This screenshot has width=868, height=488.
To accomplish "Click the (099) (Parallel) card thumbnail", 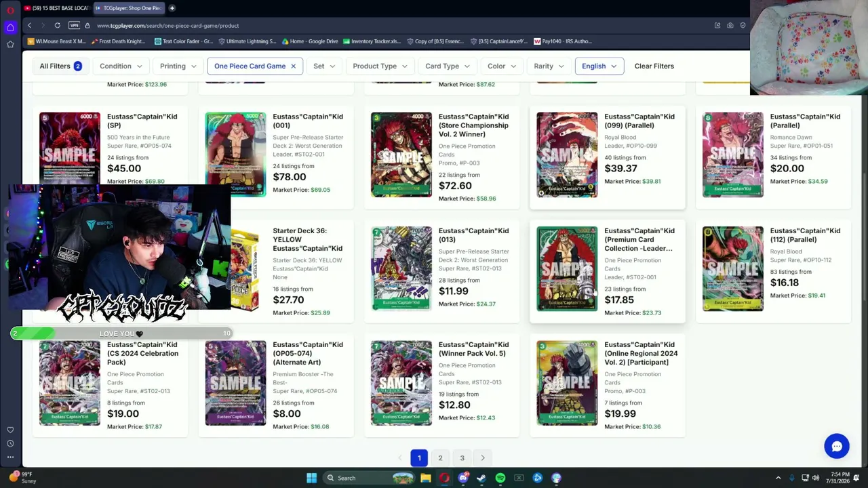I will click(567, 155).
